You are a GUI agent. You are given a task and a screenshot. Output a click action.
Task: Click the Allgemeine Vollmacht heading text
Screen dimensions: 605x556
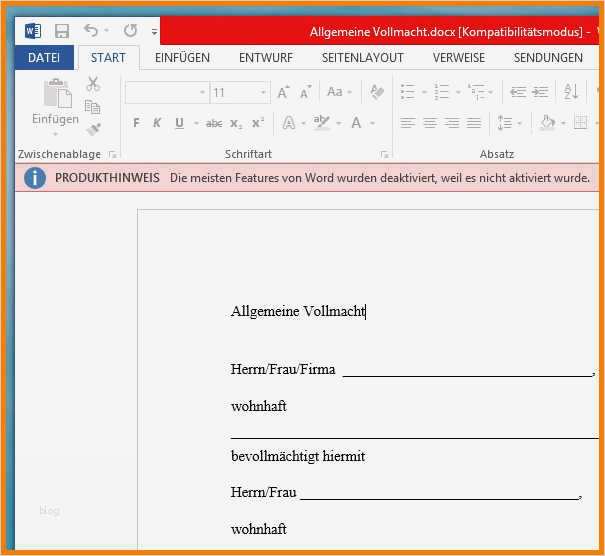click(x=298, y=311)
